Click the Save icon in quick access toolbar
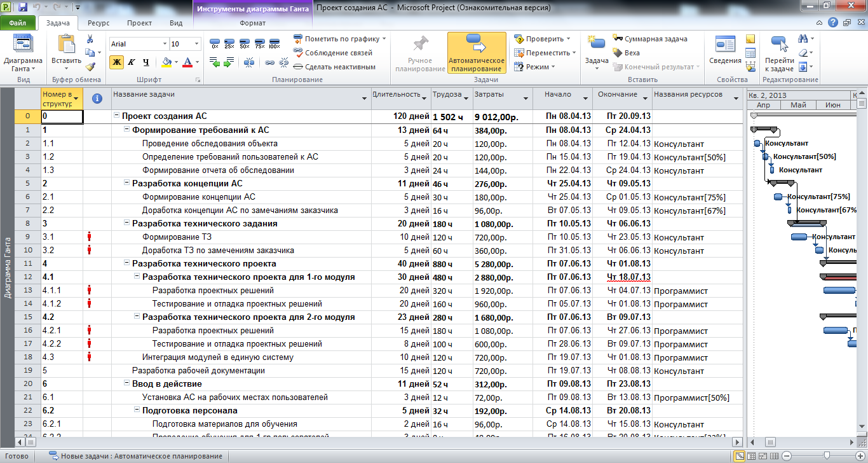The image size is (868, 463). 22,8
